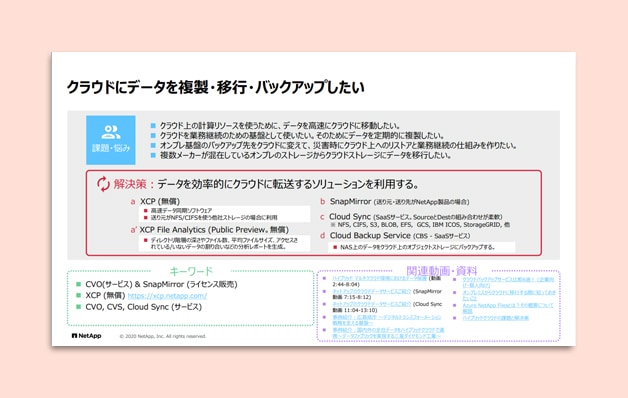
Task: Click the fourth bullet, starting 複数メーカーが混在
Action: click(306, 155)
